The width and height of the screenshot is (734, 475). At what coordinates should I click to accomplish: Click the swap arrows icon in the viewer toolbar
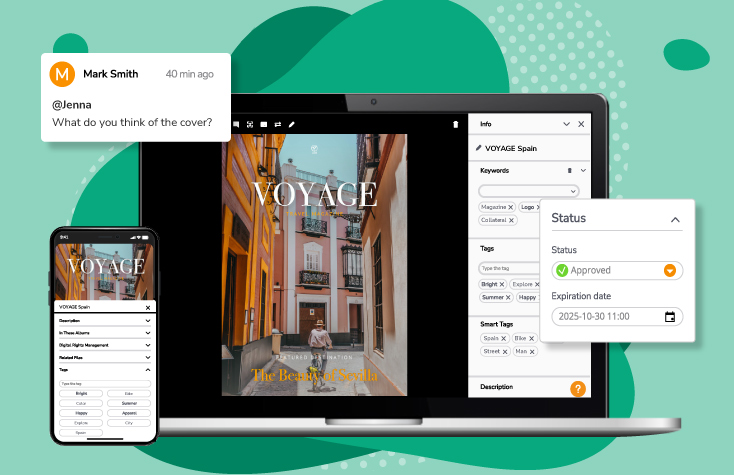pyautogui.click(x=278, y=124)
